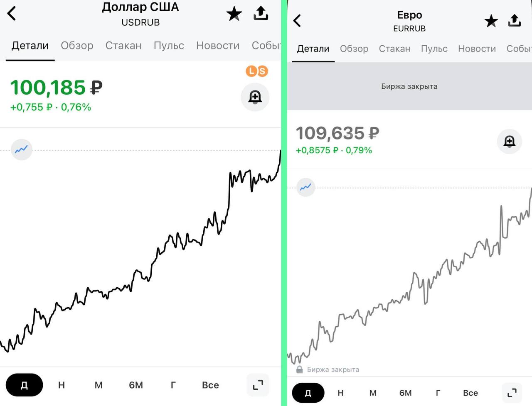This screenshot has height=406, width=532.
Task: Expand the EURRUB chart to fullscreen
Action: pos(512,392)
